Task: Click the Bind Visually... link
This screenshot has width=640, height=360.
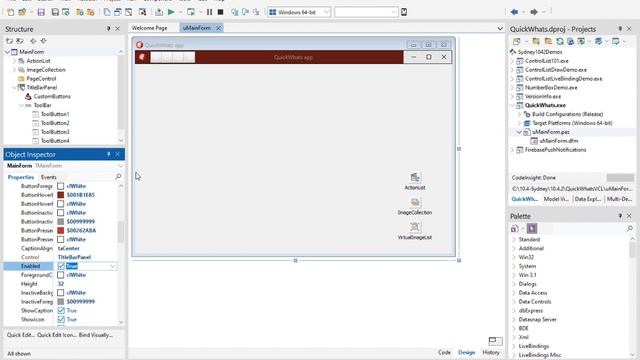Action: point(96,335)
